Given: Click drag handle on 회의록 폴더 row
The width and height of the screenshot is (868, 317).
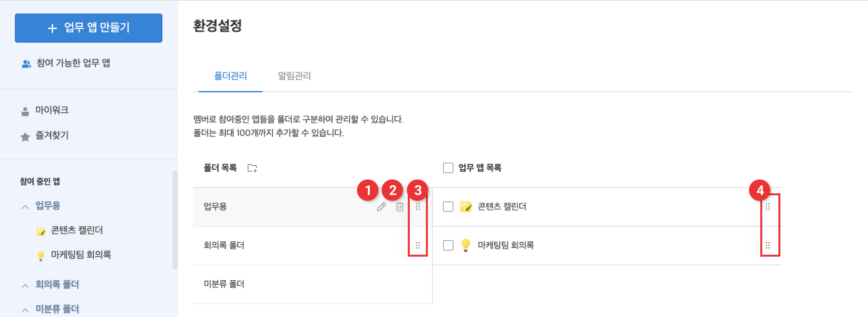Looking at the screenshot, I should point(418,245).
